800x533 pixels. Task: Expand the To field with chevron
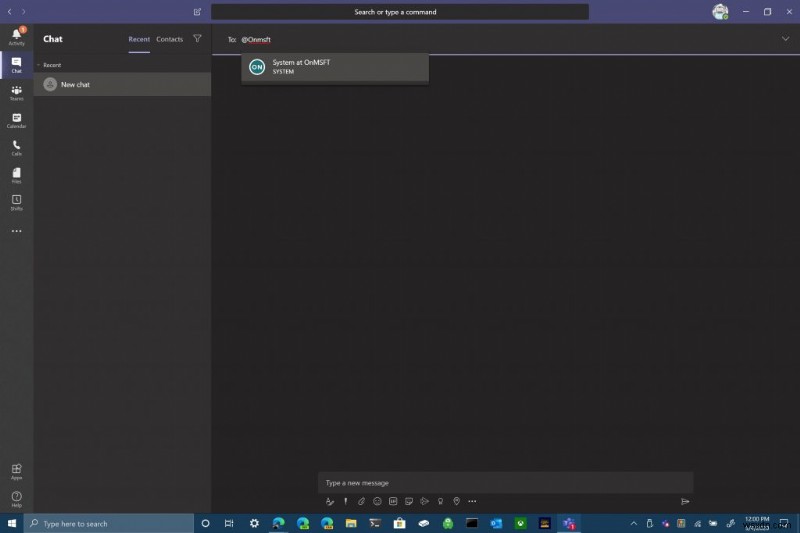785,39
